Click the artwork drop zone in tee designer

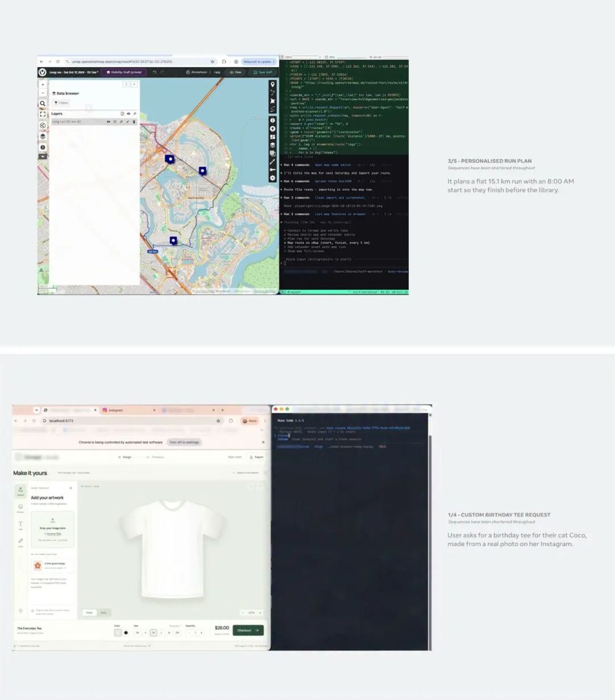point(52,529)
